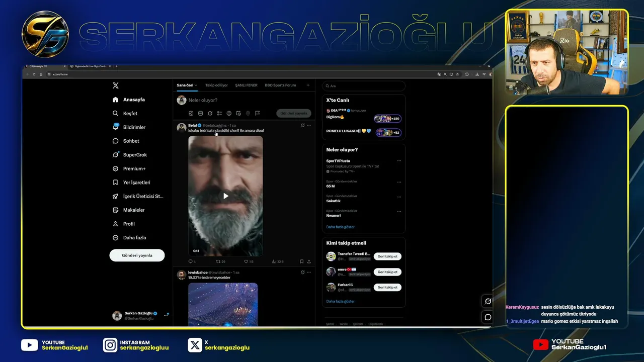Viewport: 644px width, 362px height.
Task: Open lewisbahce post image
Action: tap(223, 305)
